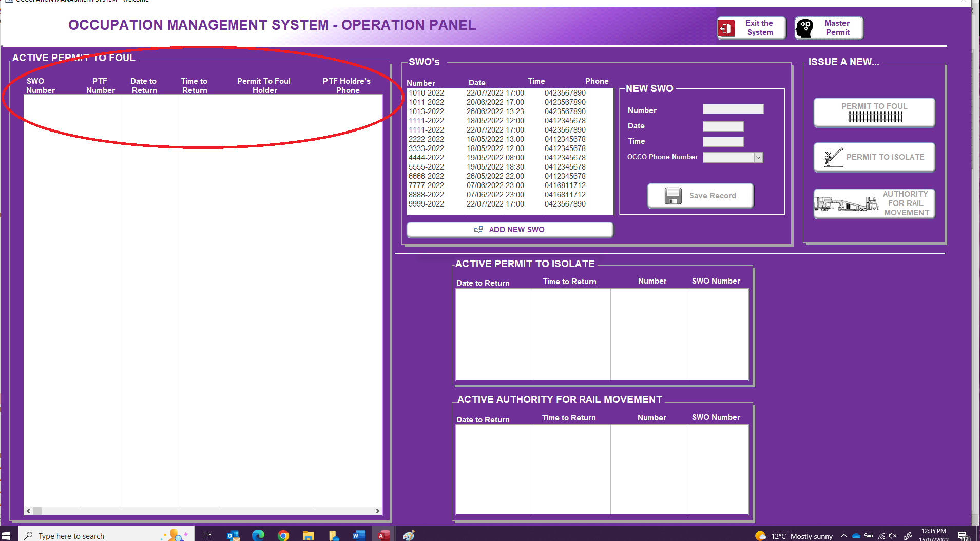980x541 pixels.
Task: Click the Save Record button
Action: click(x=700, y=196)
